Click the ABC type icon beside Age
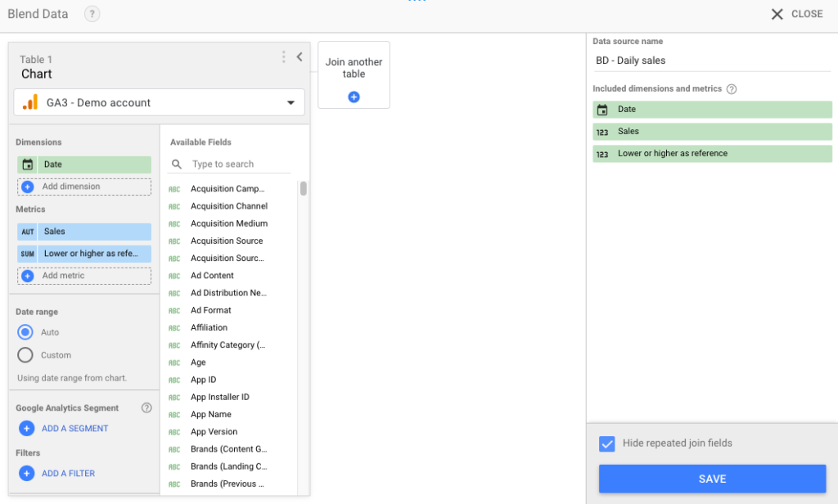This screenshot has height=504, width=838. pos(174,363)
